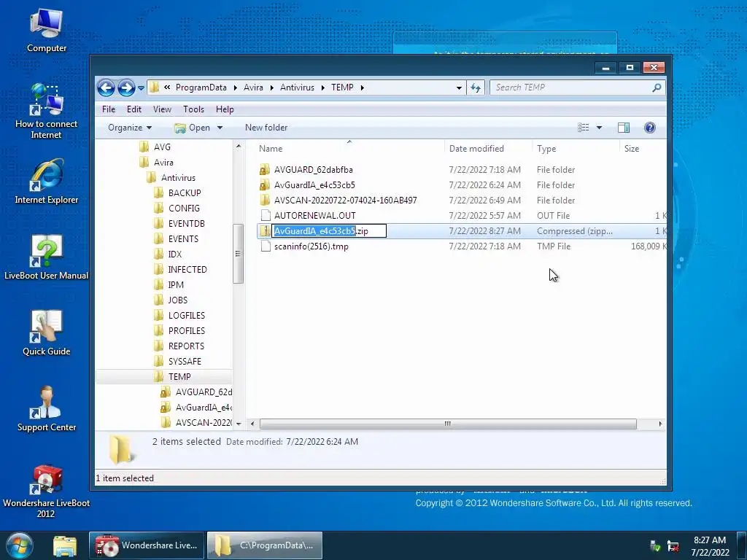Viewport: 747px width, 560px height.
Task: Select Support Center desktop icon
Action: tap(46, 409)
